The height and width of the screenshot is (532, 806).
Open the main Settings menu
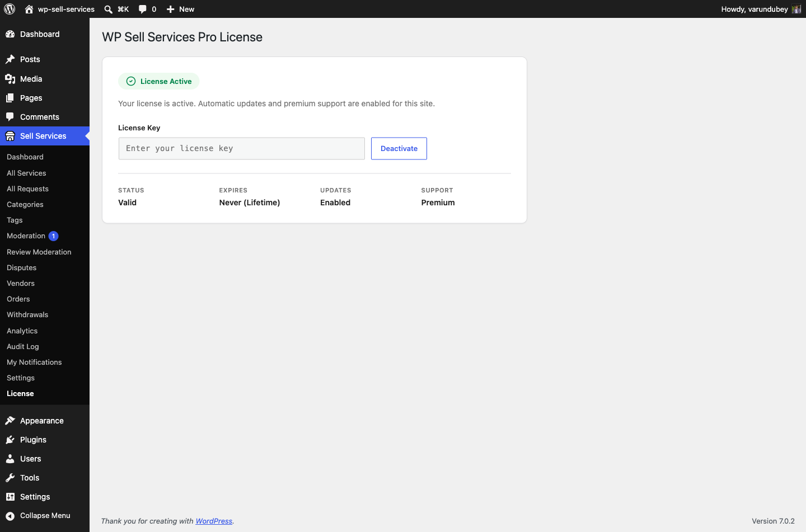(45, 497)
